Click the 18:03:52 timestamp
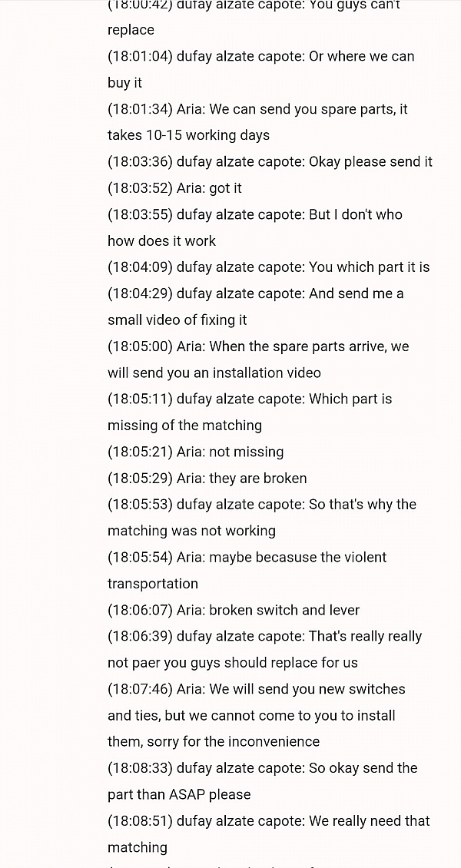 140,188
